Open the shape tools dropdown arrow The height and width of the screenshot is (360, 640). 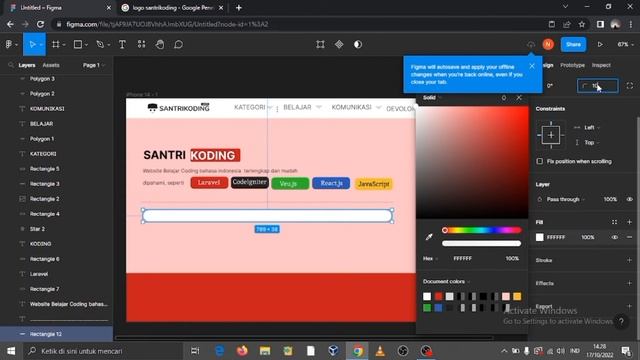point(87,45)
